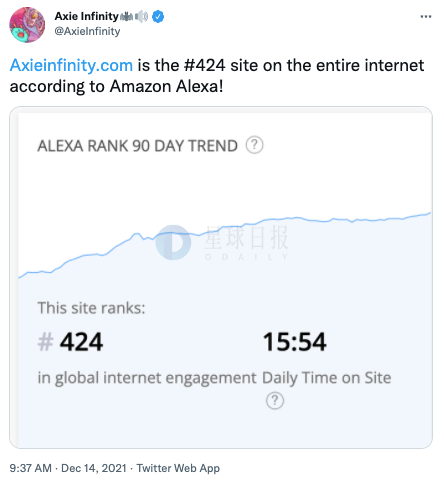
Task: Click the Odaily watermark logo on chart
Action: 173,242
